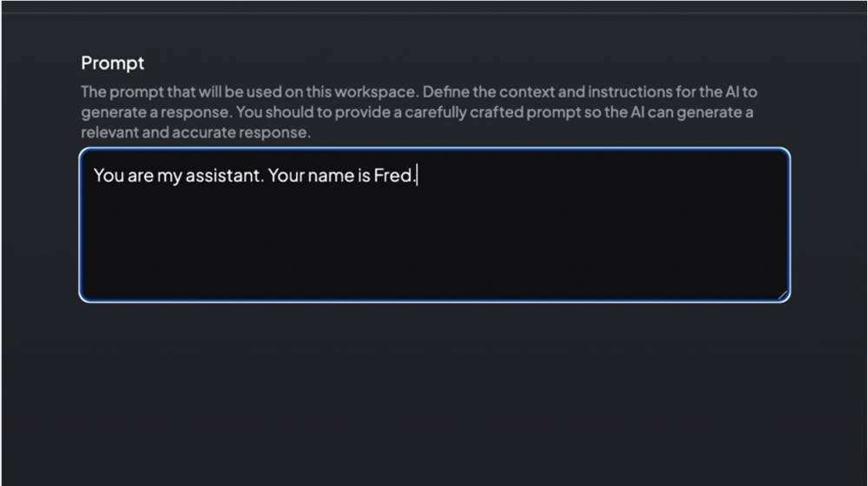
Task: Click the word "Your" in the prompt text
Action: coord(286,175)
